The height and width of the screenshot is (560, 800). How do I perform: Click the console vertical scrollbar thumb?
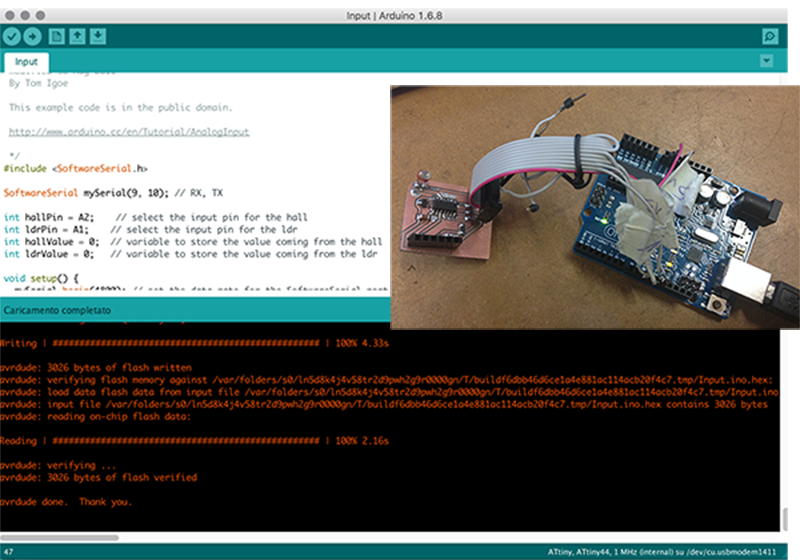[785, 520]
